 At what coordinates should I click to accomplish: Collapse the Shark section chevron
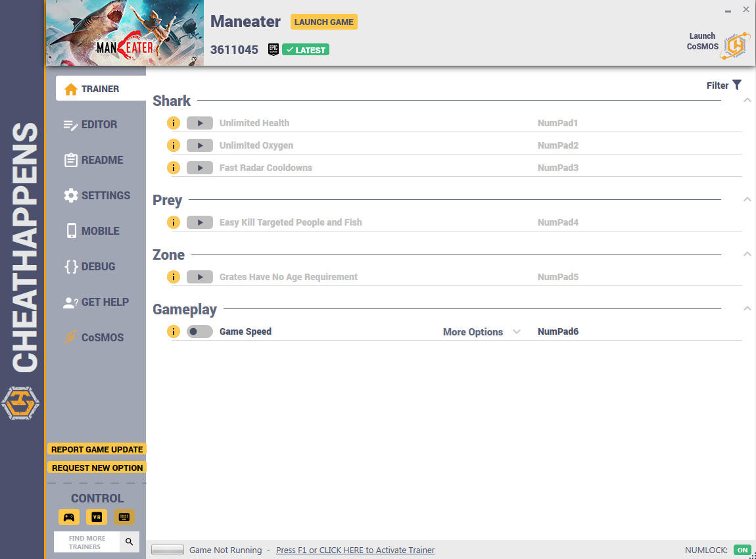pos(747,101)
